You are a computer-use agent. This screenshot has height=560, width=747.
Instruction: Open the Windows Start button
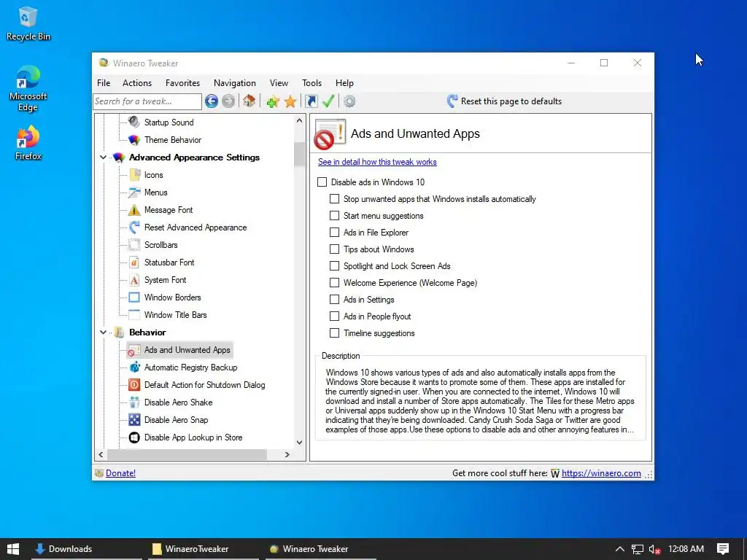click(13, 549)
